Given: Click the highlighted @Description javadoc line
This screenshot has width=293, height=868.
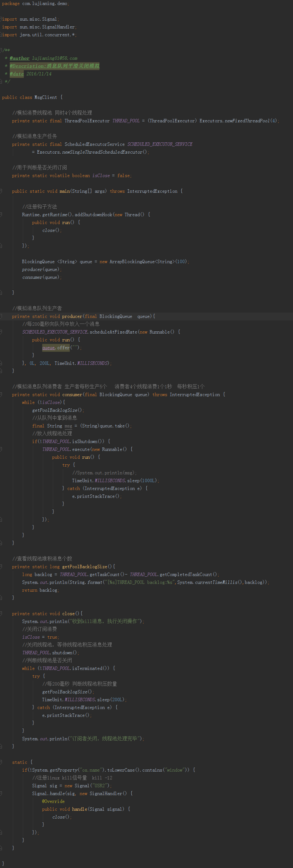Looking at the screenshot, I should 54,66.
